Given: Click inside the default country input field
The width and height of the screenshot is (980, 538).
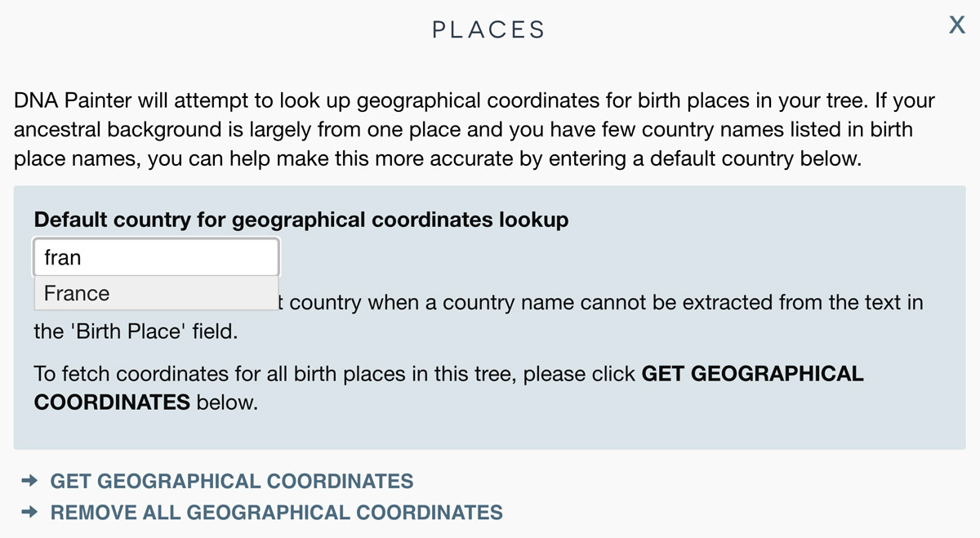Looking at the screenshot, I should (x=155, y=256).
